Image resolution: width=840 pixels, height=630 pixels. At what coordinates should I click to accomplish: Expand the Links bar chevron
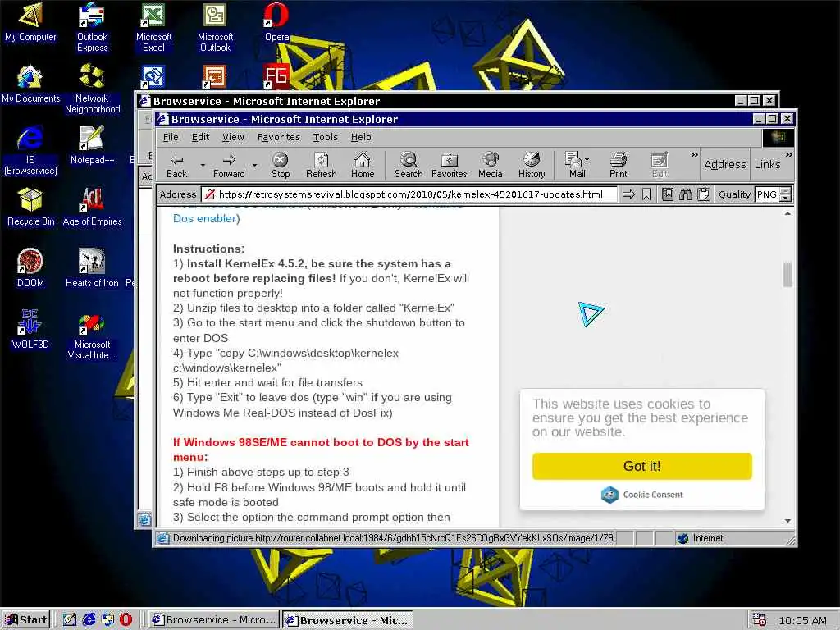coord(788,155)
